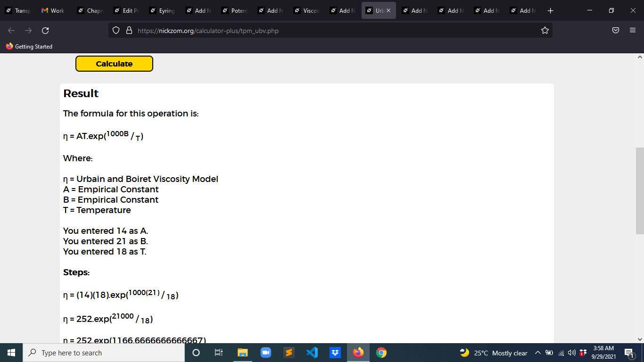Switch to the Gmail Work tab
Screen dimensions: 644x362
pyautogui.click(x=53, y=10)
